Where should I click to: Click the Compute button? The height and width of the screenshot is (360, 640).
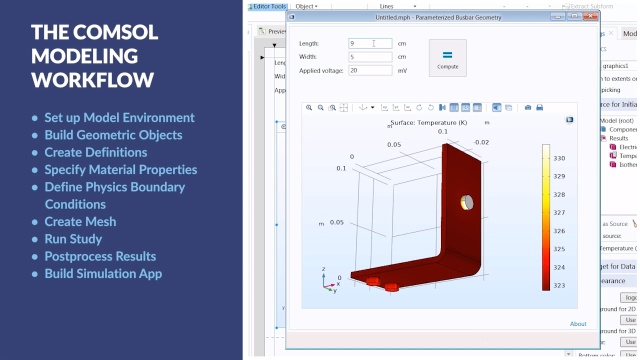tap(448, 58)
